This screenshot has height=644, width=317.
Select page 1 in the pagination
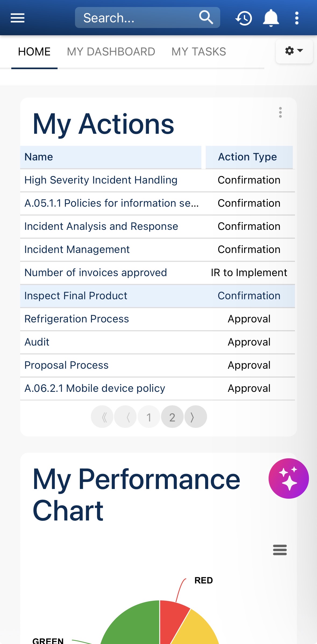point(149,417)
